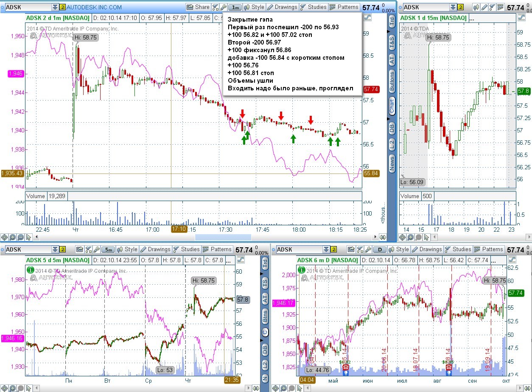Open Studies menu in 1m chart
The height and width of the screenshot is (392, 532).
pos(313,7)
